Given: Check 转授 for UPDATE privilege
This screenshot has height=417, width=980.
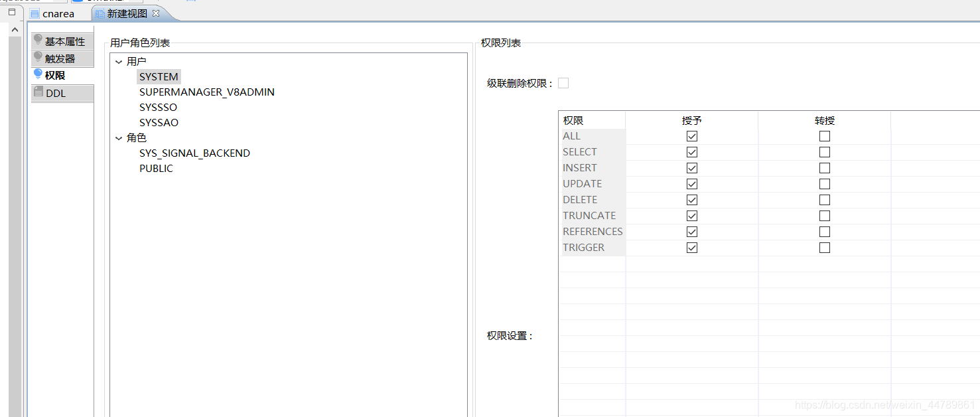Looking at the screenshot, I should click(x=825, y=184).
